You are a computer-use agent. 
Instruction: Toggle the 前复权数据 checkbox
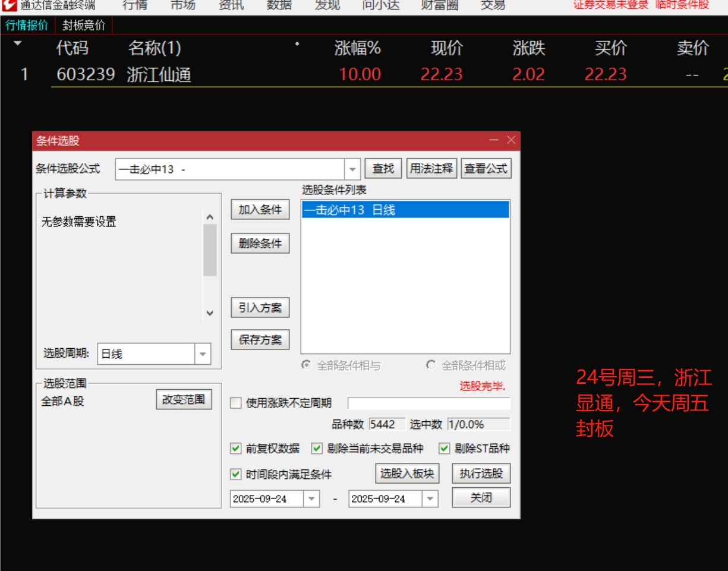tap(236, 449)
